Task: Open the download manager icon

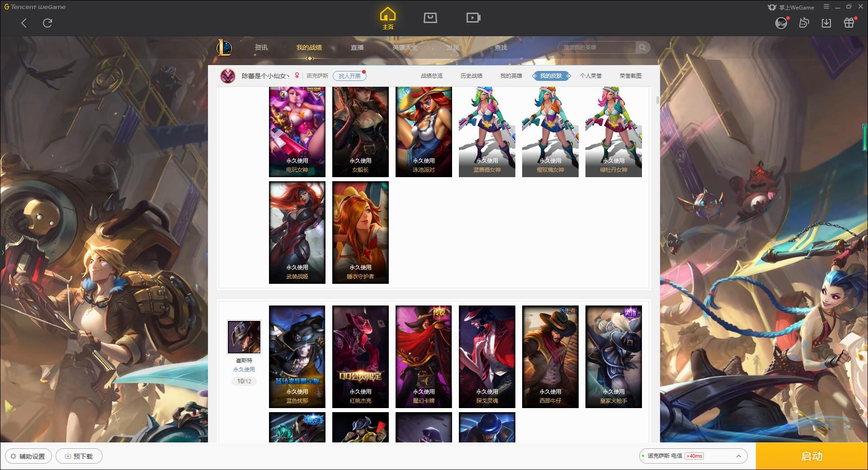Action: point(826,23)
